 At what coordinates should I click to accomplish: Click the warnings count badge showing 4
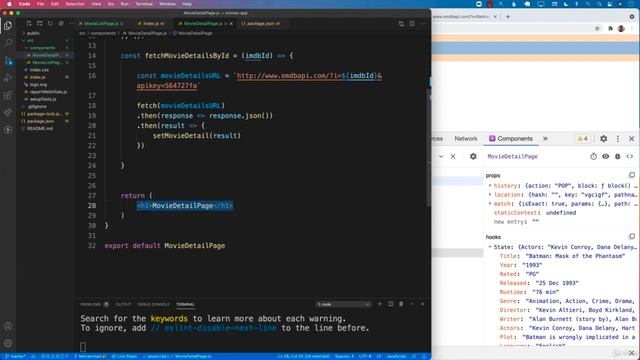point(582,139)
